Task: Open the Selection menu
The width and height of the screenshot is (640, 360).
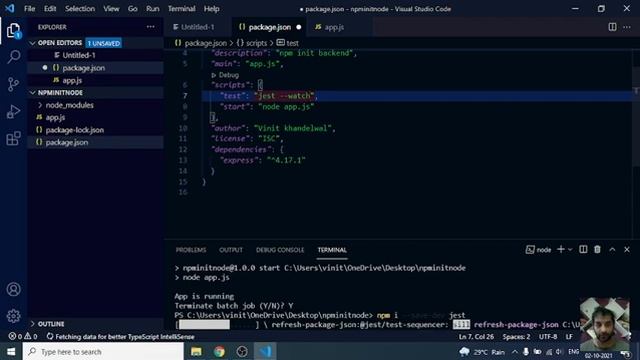Action: [x=80, y=9]
